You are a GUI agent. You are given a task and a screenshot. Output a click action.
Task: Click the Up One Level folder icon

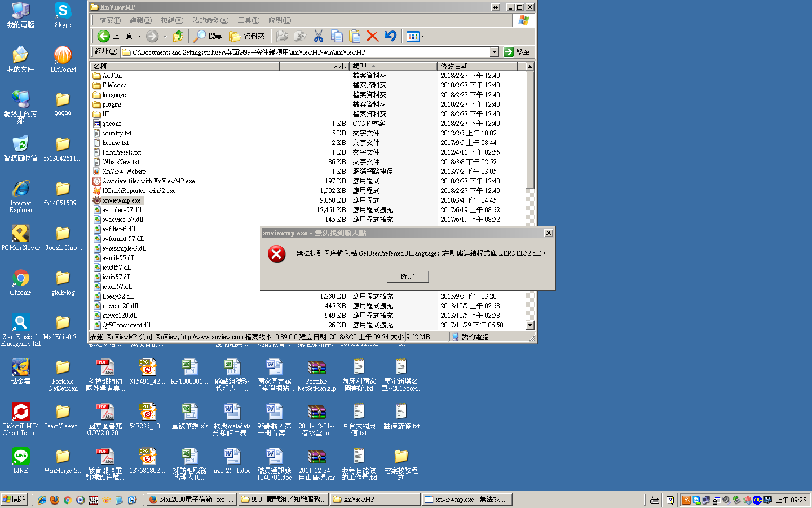[x=178, y=36]
